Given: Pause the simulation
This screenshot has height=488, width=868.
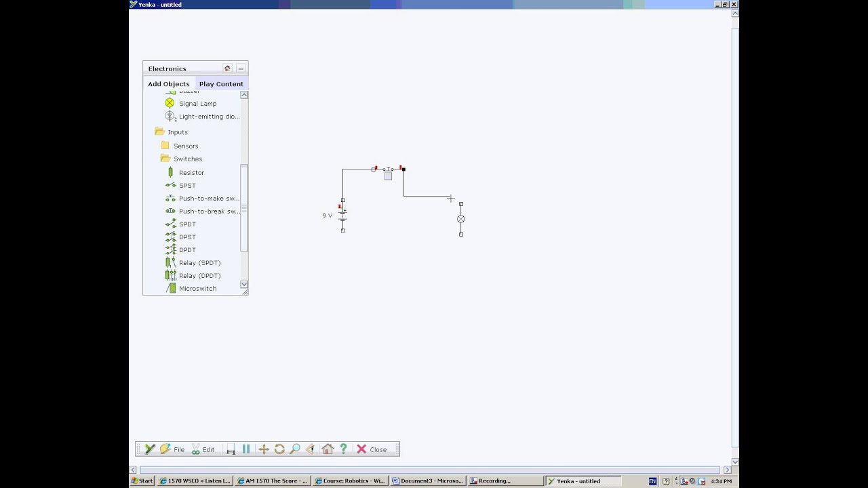Looking at the screenshot, I should click(246, 449).
